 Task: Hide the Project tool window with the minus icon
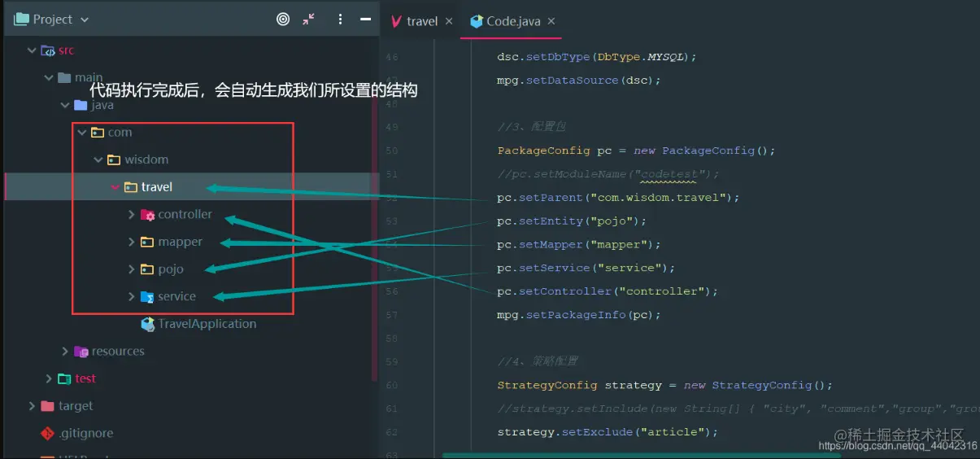tap(367, 20)
